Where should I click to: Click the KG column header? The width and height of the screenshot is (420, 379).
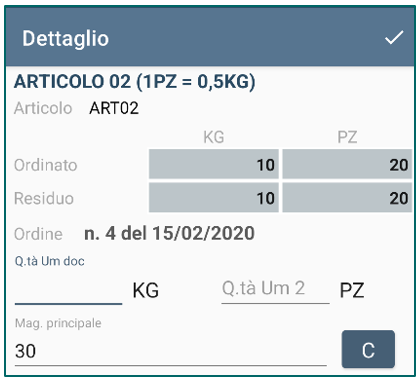pos(214,137)
